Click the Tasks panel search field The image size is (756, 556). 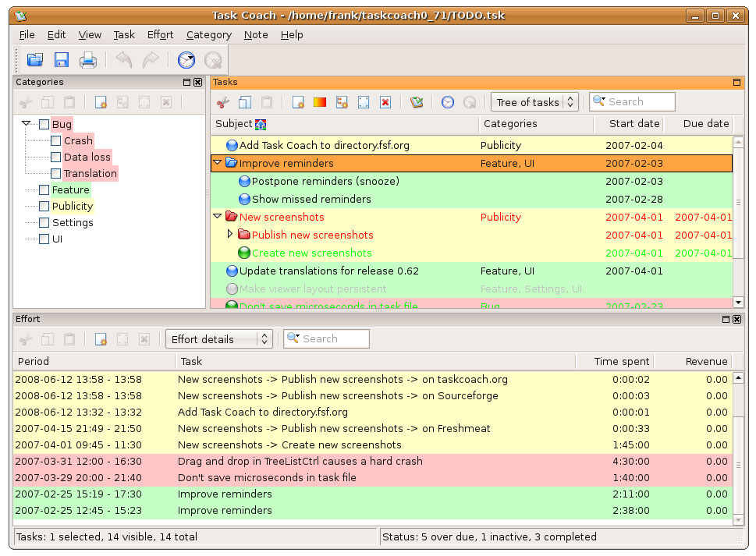pos(632,102)
